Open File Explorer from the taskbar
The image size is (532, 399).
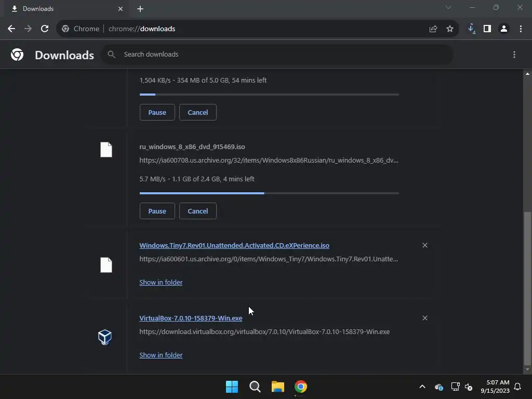coord(277,387)
